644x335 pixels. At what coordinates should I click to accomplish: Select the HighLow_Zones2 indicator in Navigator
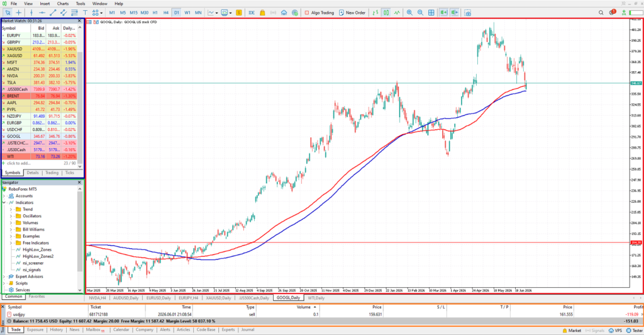coord(38,256)
